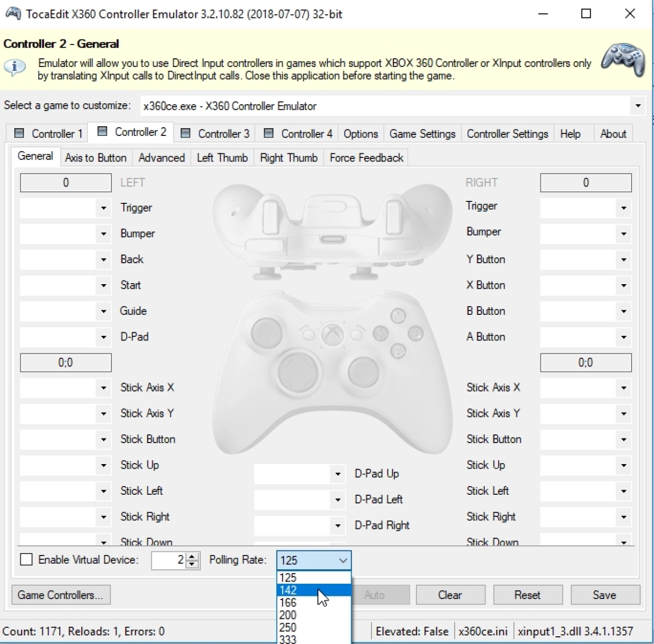654x644 pixels.
Task: Open the Controller Settings tab
Action: [507, 133]
